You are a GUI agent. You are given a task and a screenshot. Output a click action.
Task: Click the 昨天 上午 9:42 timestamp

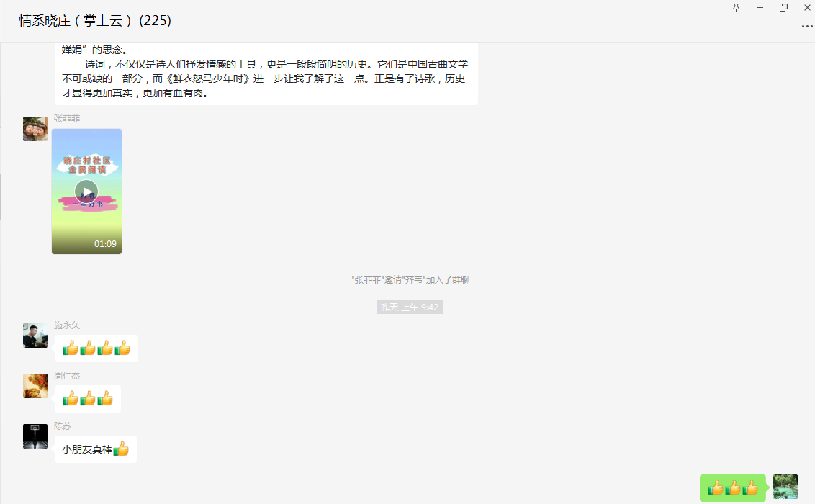tap(410, 307)
